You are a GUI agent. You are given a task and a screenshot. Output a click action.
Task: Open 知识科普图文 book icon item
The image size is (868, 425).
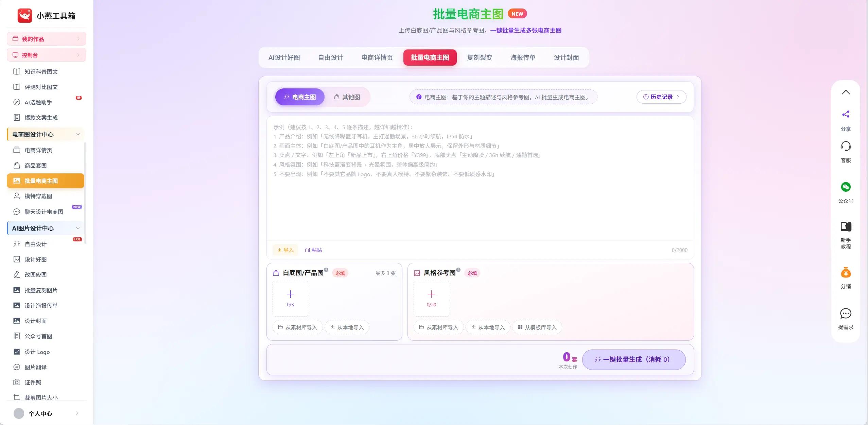[17, 72]
